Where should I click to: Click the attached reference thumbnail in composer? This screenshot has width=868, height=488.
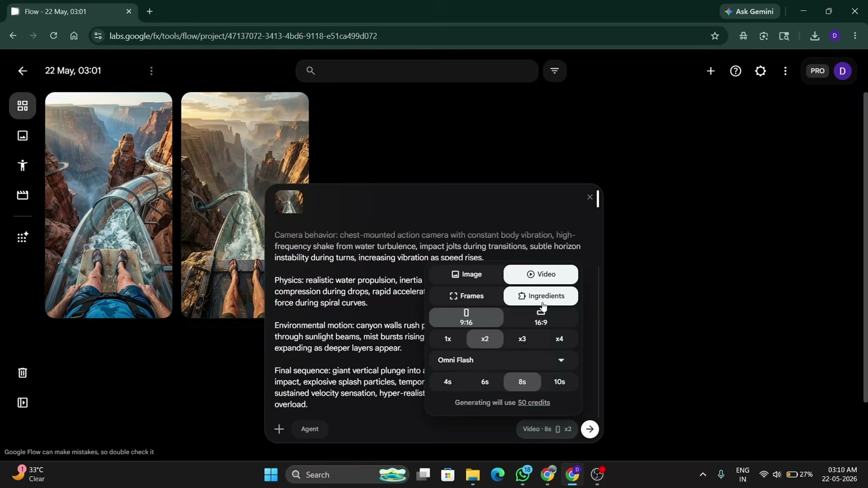tap(289, 202)
